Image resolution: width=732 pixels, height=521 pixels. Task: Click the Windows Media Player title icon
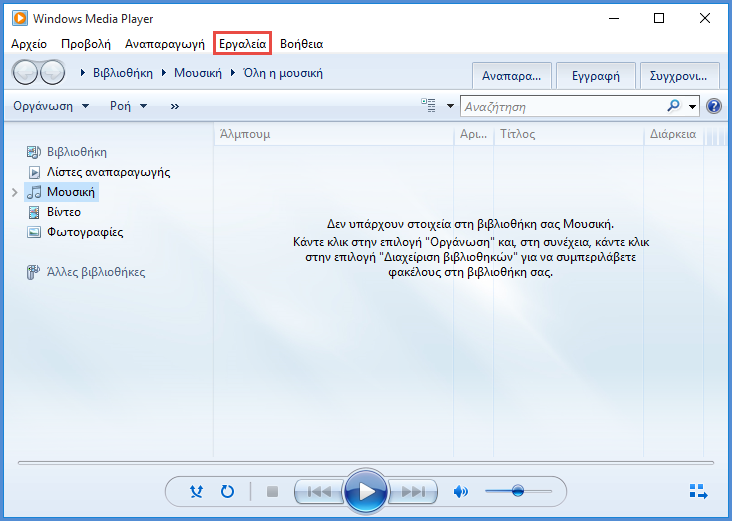point(20,18)
